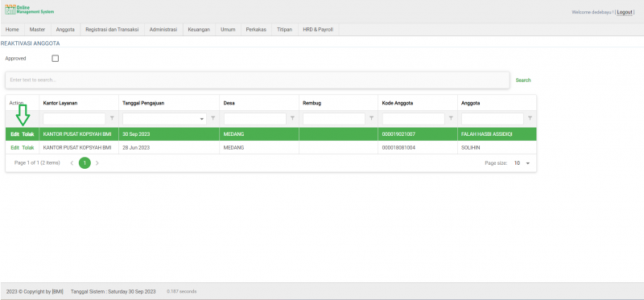Expand the Tanggal Pengajuan date dropdown
The image size is (644, 300).
click(x=202, y=119)
